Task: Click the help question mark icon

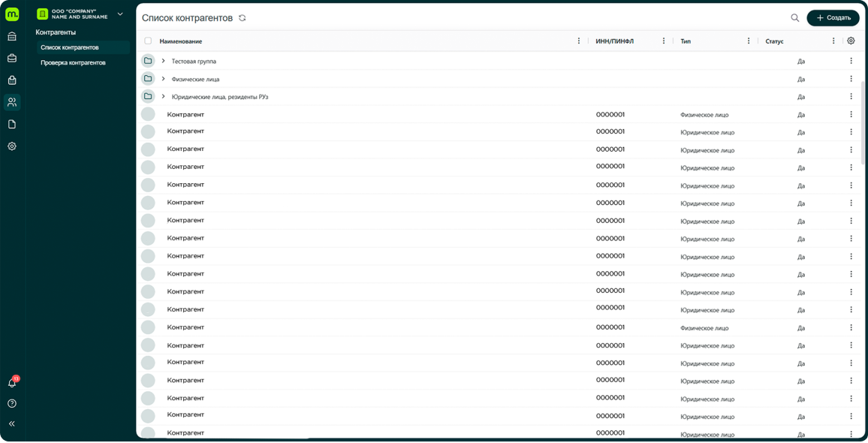Action: click(12, 403)
